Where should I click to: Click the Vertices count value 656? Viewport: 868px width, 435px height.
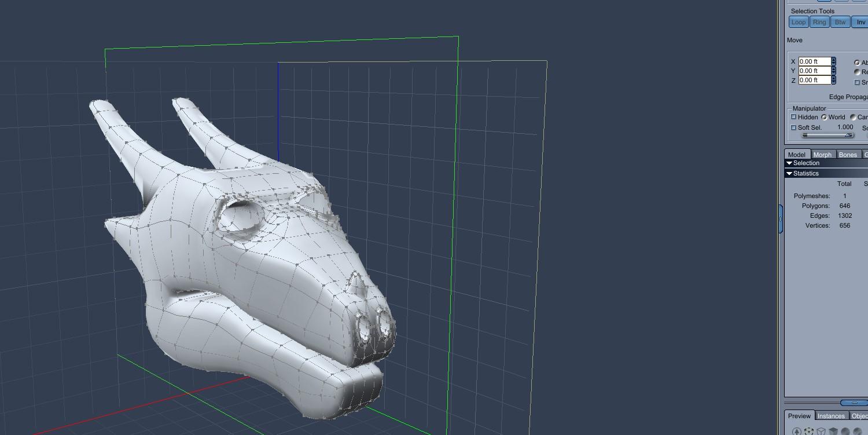point(845,225)
